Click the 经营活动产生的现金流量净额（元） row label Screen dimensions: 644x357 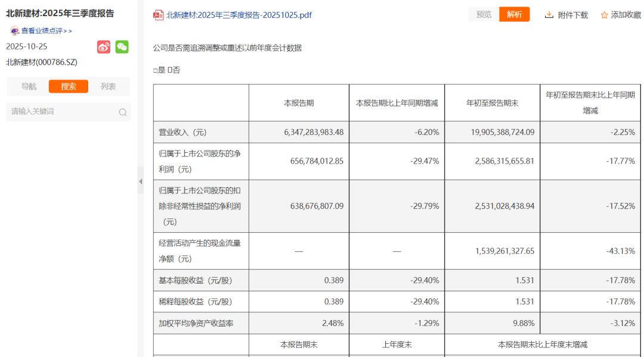tap(200, 251)
